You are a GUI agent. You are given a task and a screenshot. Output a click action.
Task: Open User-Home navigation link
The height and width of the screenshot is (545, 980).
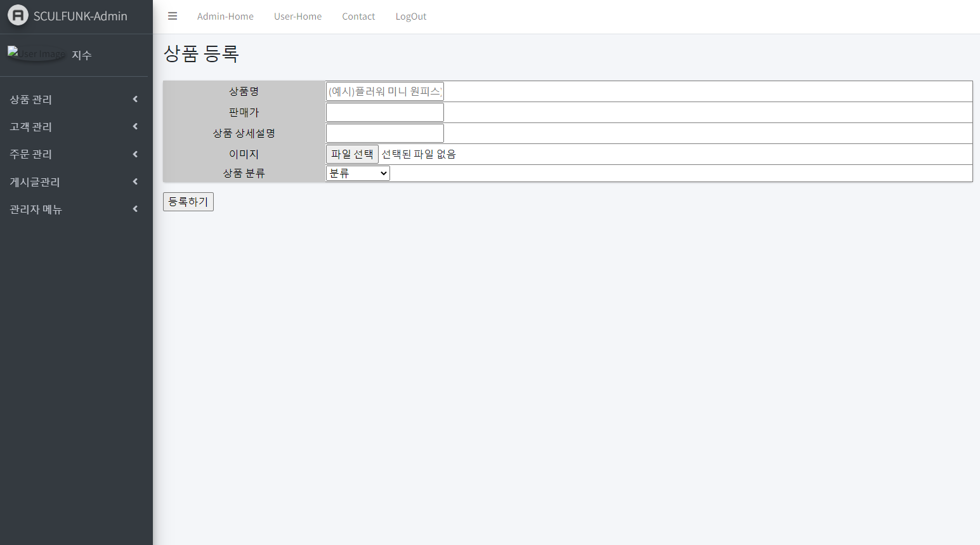pyautogui.click(x=297, y=16)
